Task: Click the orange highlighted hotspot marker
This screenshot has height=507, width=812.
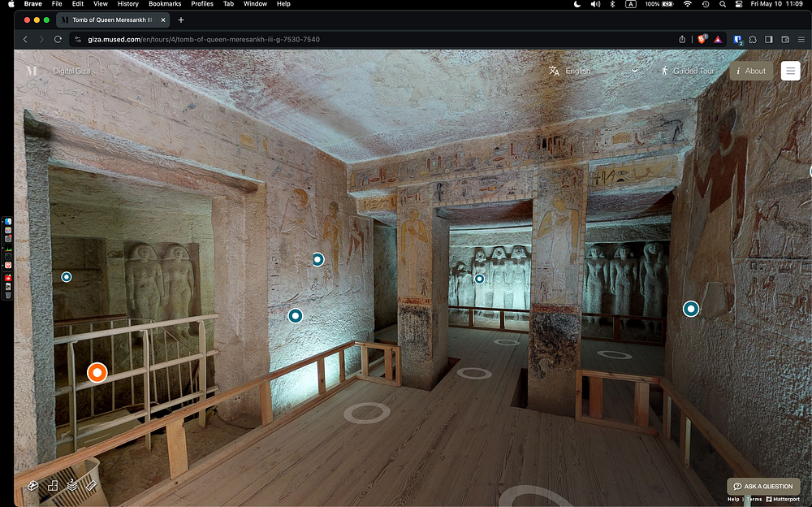Action: (97, 373)
